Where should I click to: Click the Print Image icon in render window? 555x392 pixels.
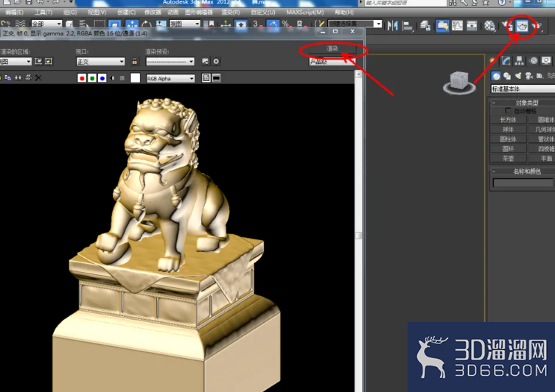[x=28, y=77]
